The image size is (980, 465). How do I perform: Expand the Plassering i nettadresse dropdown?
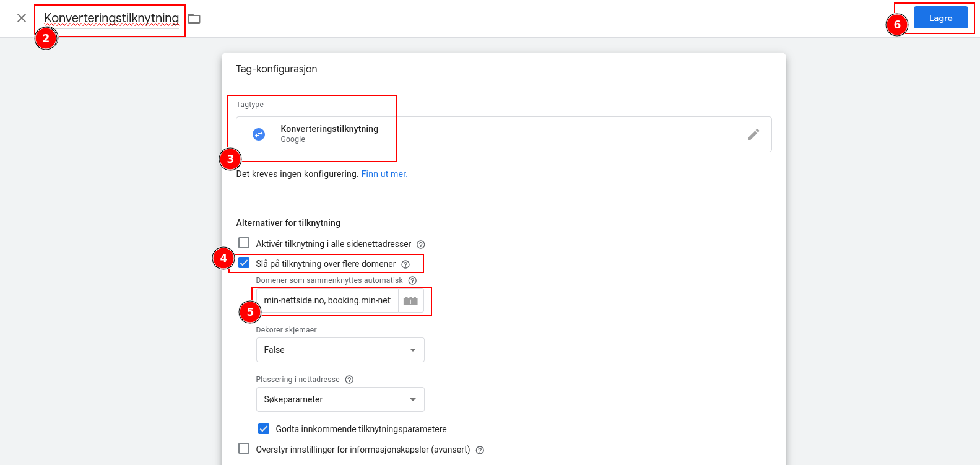(x=340, y=399)
